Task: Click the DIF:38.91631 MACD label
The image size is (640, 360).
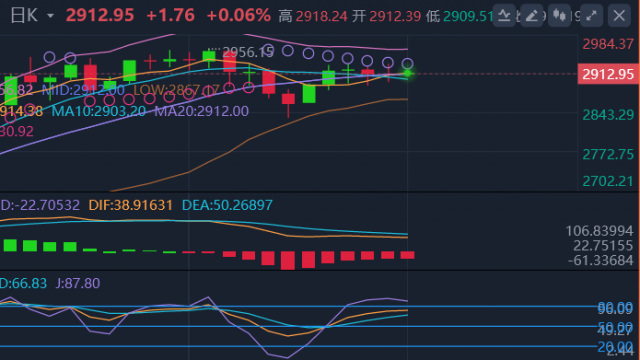Action: click(131, 205)
